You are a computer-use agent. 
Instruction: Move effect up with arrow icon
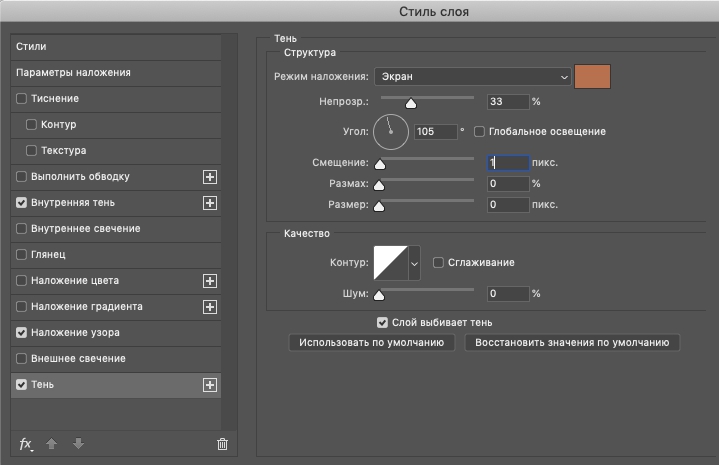click(51, 443)
